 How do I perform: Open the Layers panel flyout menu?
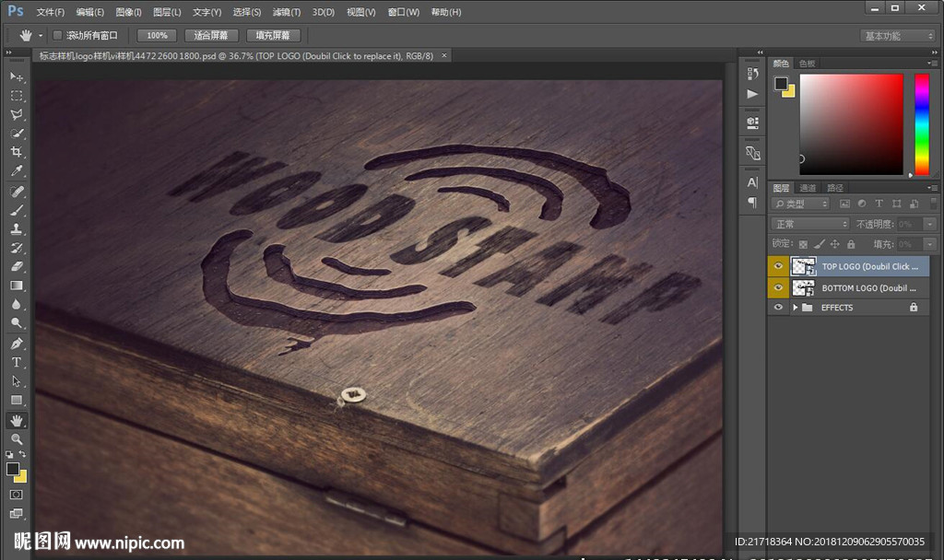pos(932,188)
